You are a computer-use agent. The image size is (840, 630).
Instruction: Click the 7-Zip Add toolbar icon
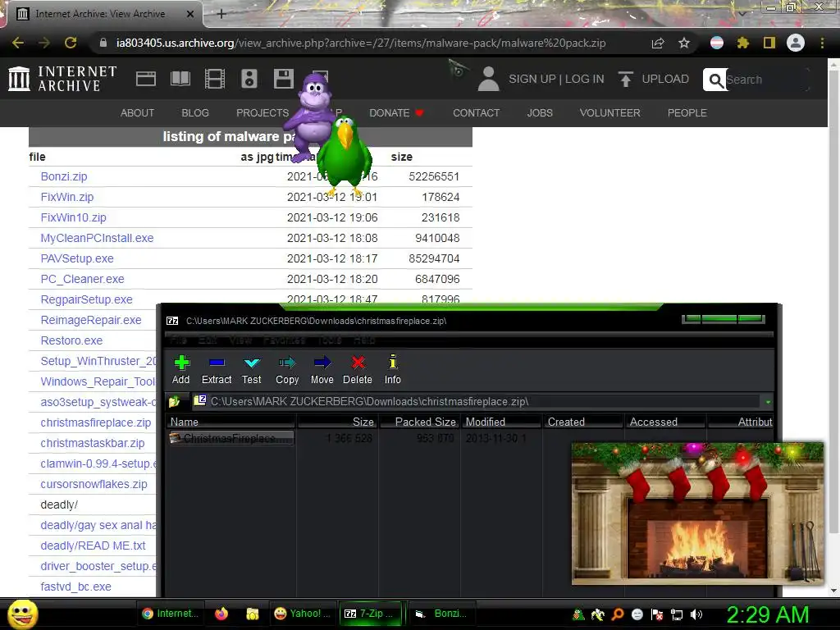pos(181,363)
